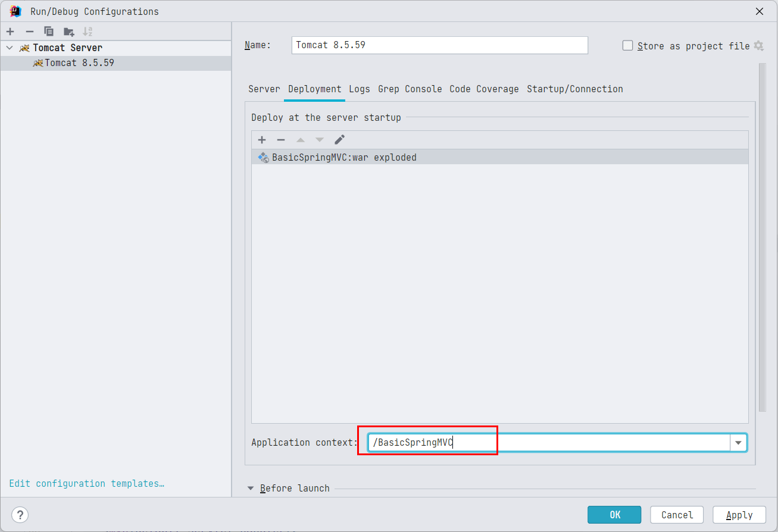Switch to the Server tab
This screenshot has height=532, width=778.
[x=264, y=89]
